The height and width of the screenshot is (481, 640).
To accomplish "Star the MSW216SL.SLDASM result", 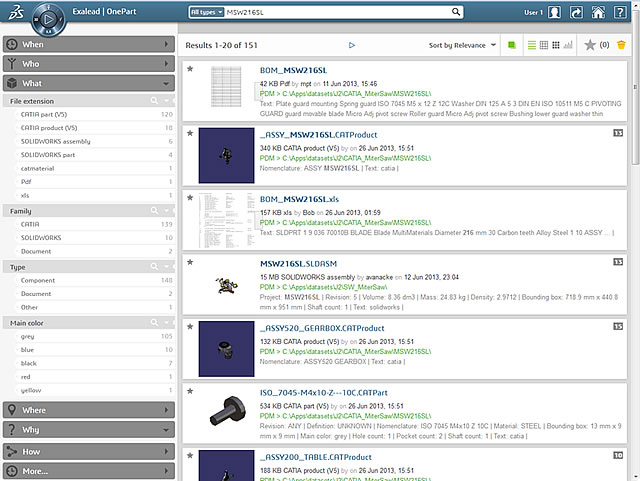I will [x=190, y=262].
